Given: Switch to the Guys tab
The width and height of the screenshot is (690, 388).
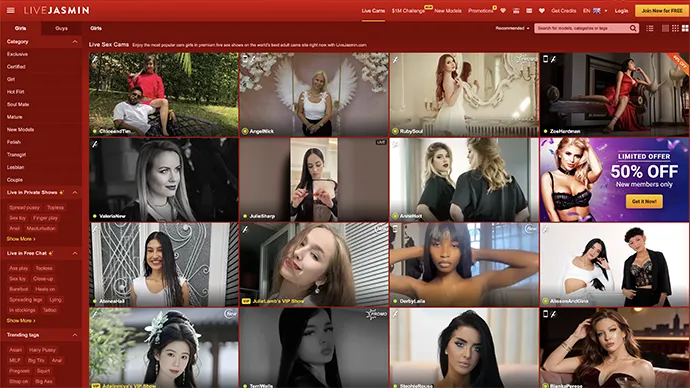Looking at the screenshot, I should click(x=61, y=28).
